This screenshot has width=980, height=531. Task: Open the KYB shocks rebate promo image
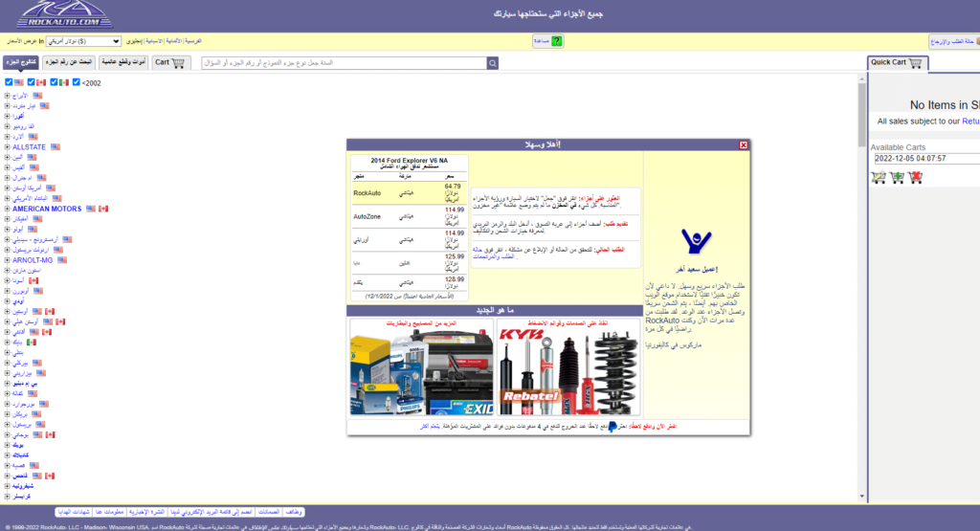[568, 367]
